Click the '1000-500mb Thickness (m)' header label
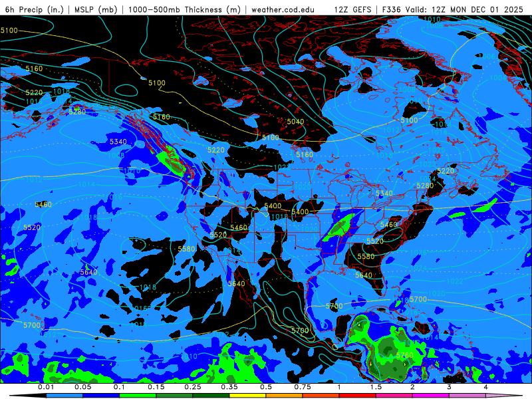This screenshot has height=399, width=532. [x=184, y=9]
